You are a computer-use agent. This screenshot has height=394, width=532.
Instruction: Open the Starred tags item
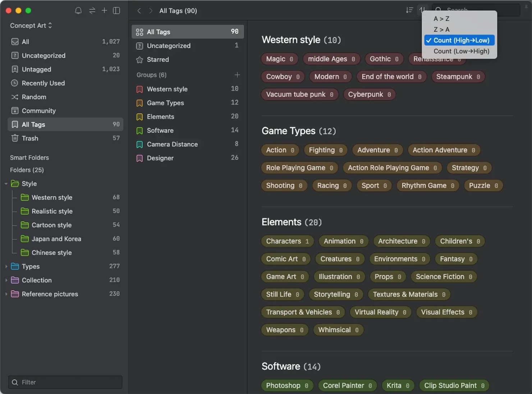188,60
